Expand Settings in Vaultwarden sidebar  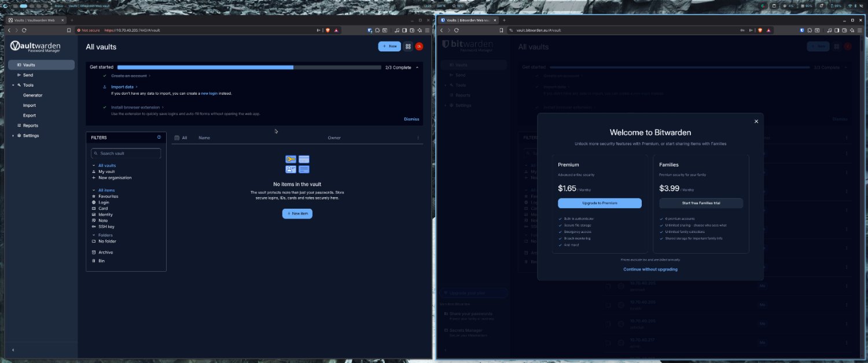tap(13, 136)
